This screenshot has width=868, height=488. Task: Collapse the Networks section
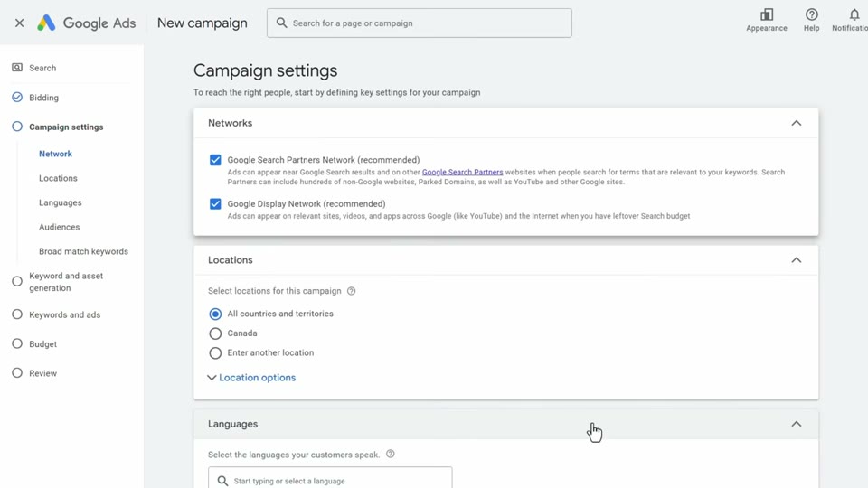tap(796, 123)
